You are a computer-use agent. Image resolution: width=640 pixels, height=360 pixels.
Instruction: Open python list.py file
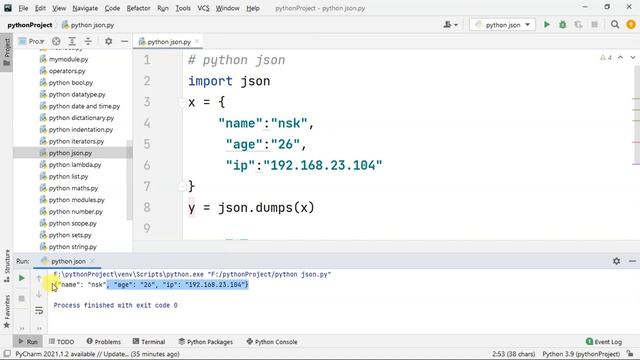pos(68,177)
